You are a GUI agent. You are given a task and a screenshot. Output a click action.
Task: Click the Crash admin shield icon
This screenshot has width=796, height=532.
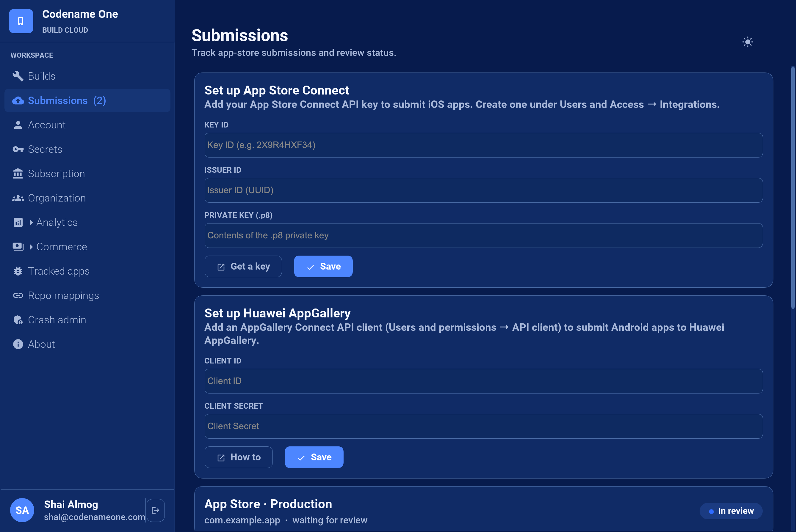tap(18, 320)
